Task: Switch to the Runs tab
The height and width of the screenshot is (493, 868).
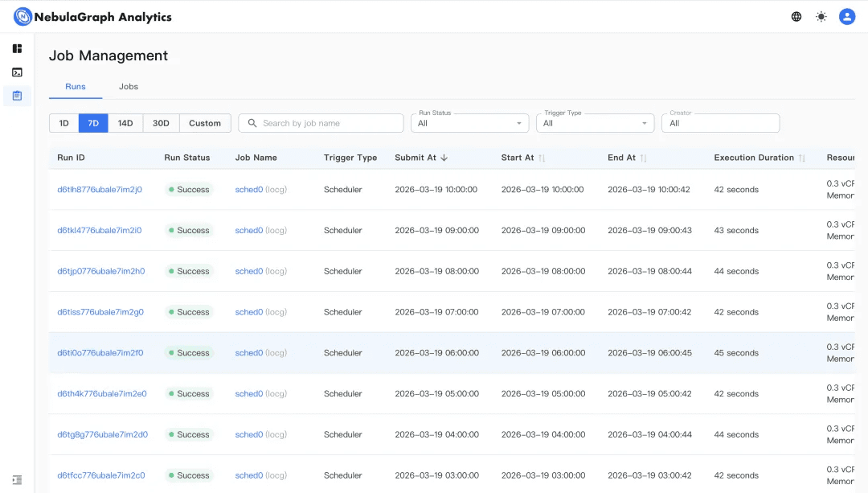Action: 76,87
